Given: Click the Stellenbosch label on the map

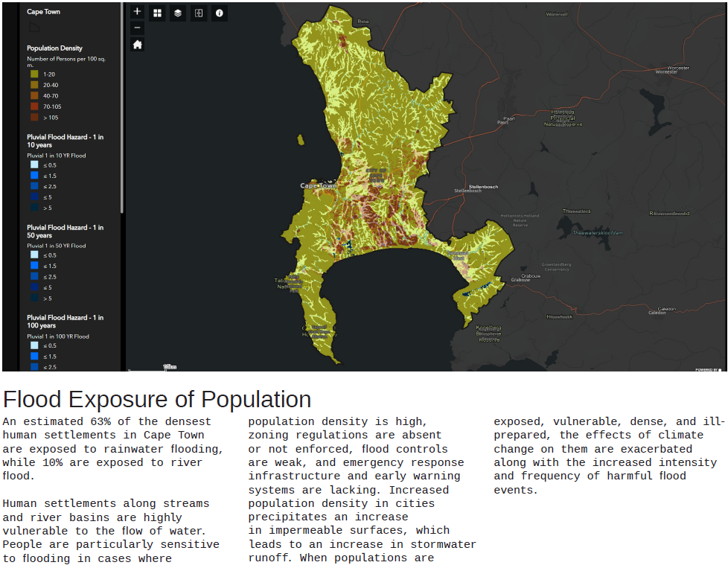Looking at the screenshot, I should coord(484,187).
